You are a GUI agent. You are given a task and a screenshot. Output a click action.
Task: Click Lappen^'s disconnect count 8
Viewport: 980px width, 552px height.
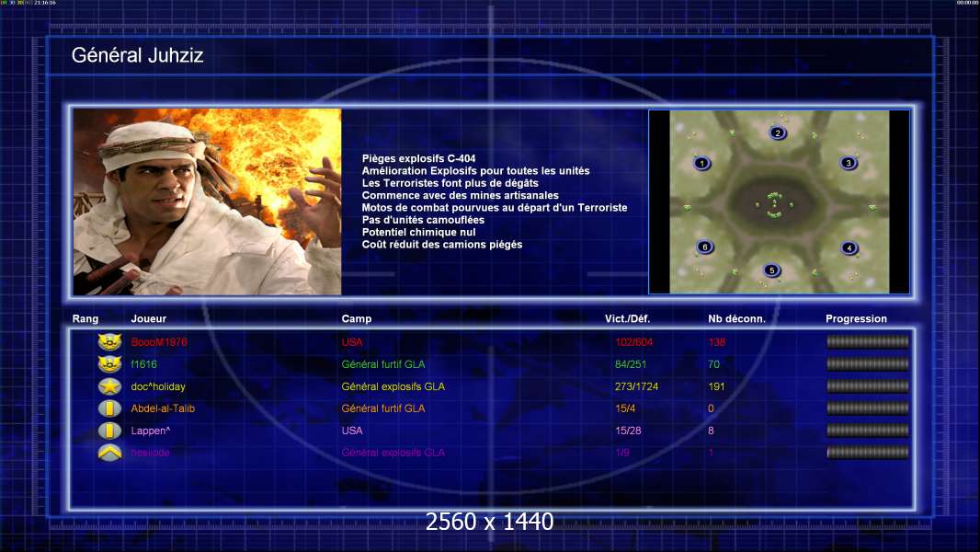[x=711, y=430]
